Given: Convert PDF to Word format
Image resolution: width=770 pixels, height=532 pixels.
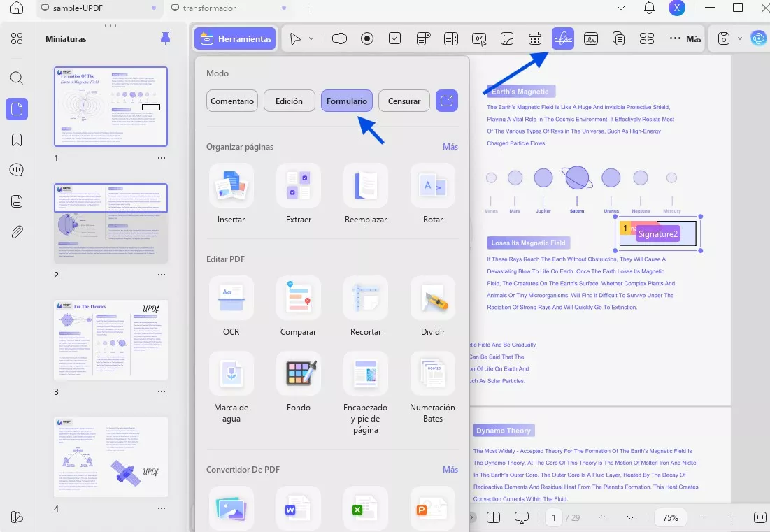Looking at the screenshot, I should tap(299, 508).
